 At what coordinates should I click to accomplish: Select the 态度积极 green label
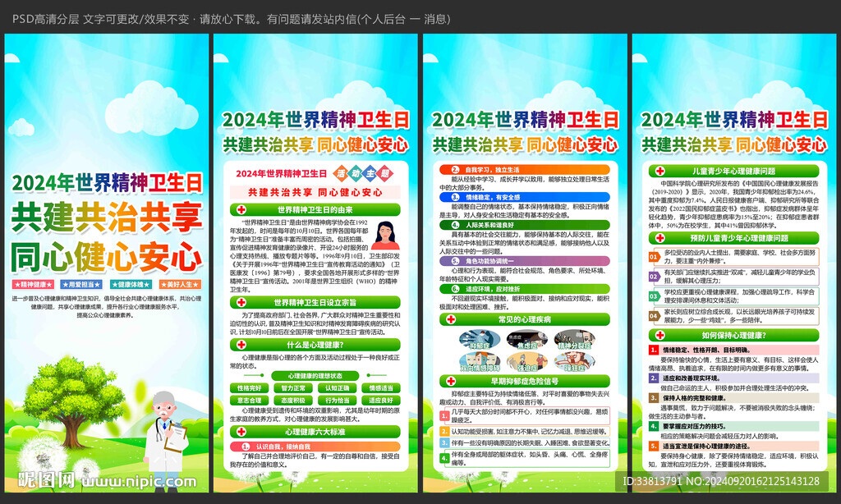293,401
